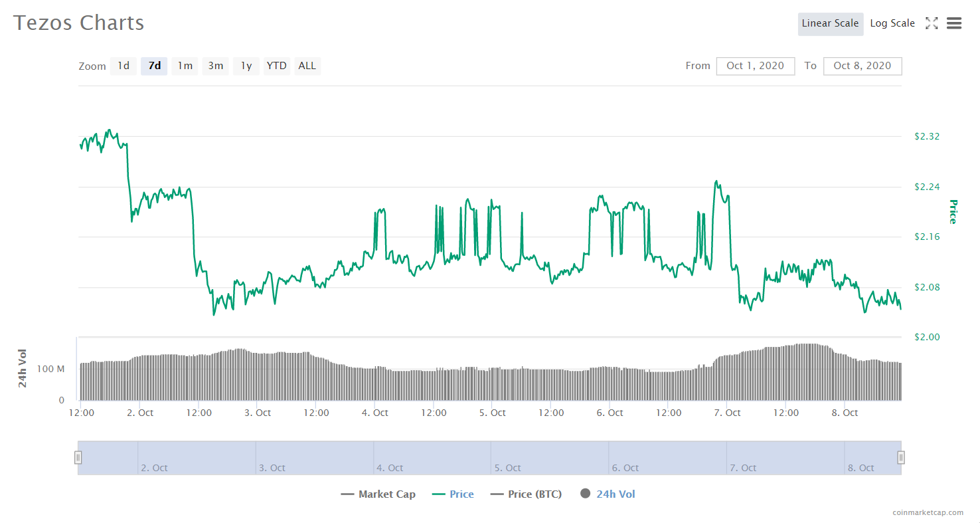The width and height of the screenshot is (980, 523).
Task: Set zoom range to 3m
Action: 215,66
